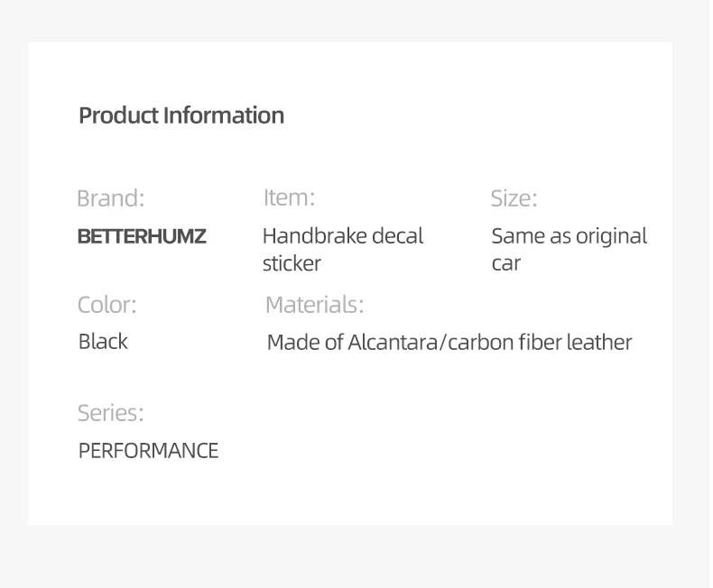
Task: Click the Product Information heading
Action: coord(181,115)
